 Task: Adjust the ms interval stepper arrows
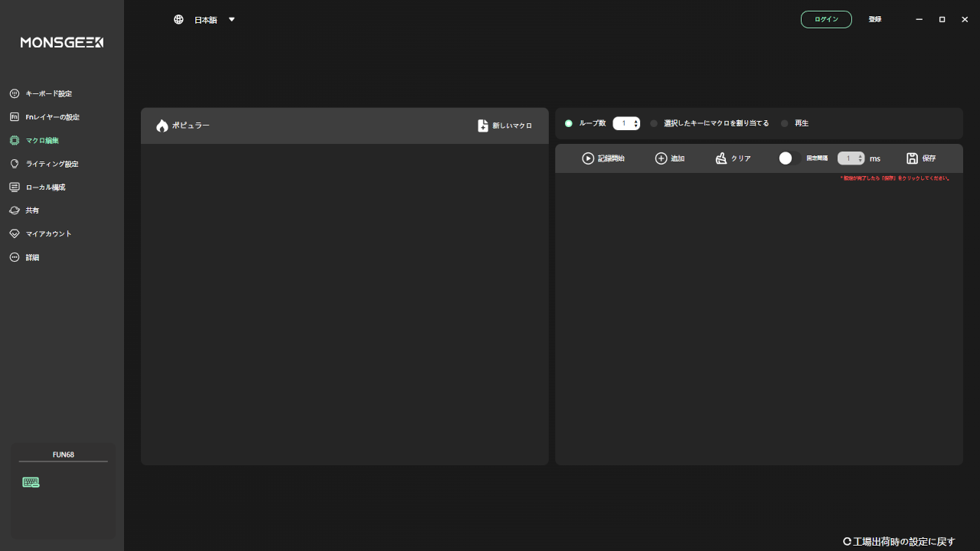coord(861,158)
